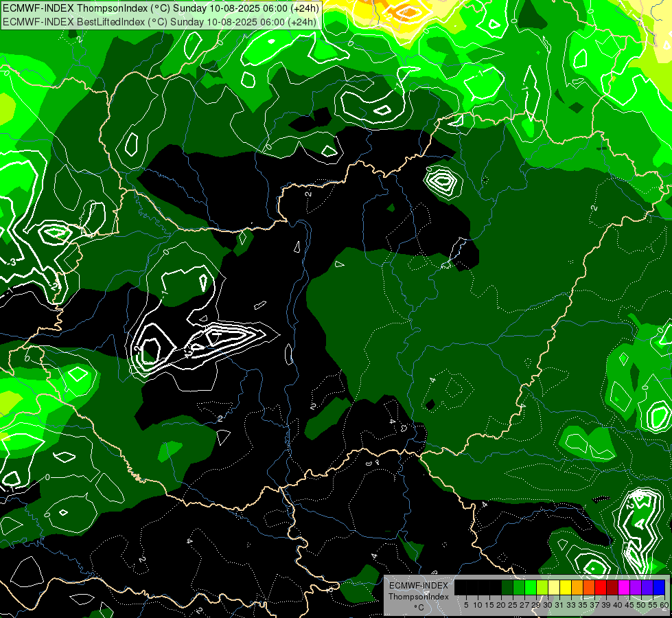Screen dimensions: 672x618
Task: Select the lime 29–30 legend swatch
Action: point(542,587)
